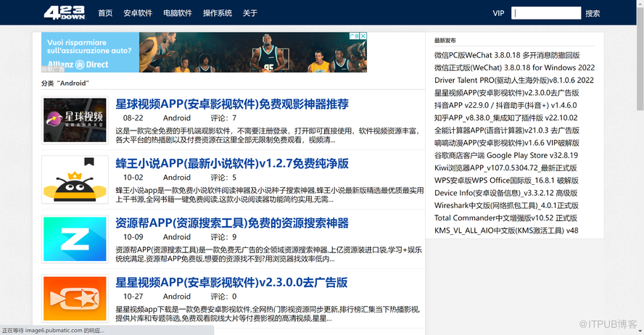Open 评论: 0 comments of 星星视频 post
The image size is (644, 335).
pyautogui.click(x=224, y=297)
